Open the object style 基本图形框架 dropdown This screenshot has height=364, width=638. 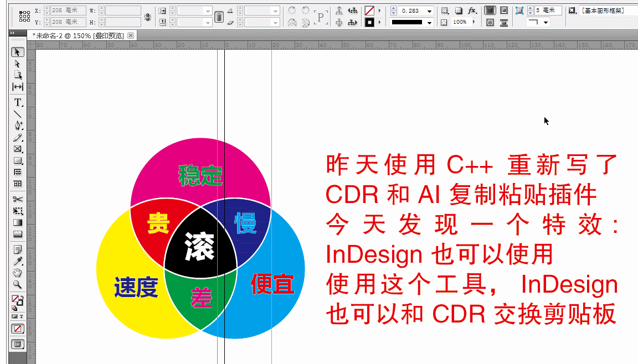pyautogui.click(x=608, y=10)
